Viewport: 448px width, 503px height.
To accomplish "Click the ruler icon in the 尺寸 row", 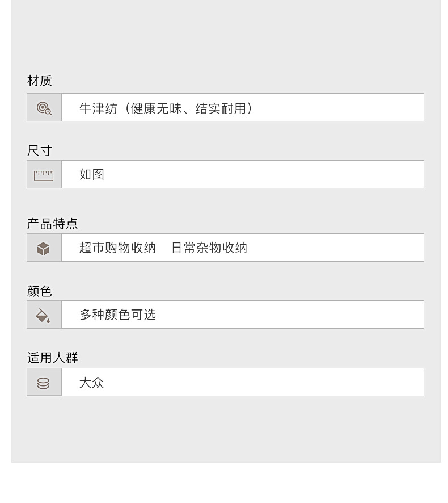I will [x=44, y=175].
